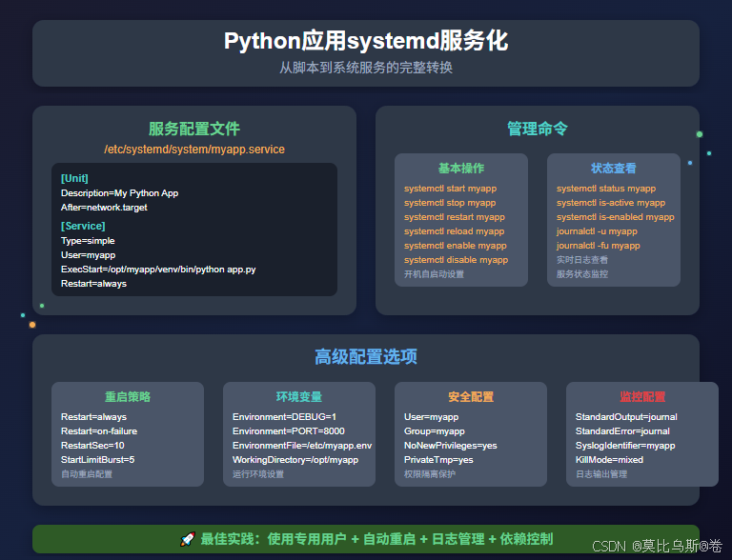Click 'systemctl restart myapp' command
The image size is (732, 560).
455,217
